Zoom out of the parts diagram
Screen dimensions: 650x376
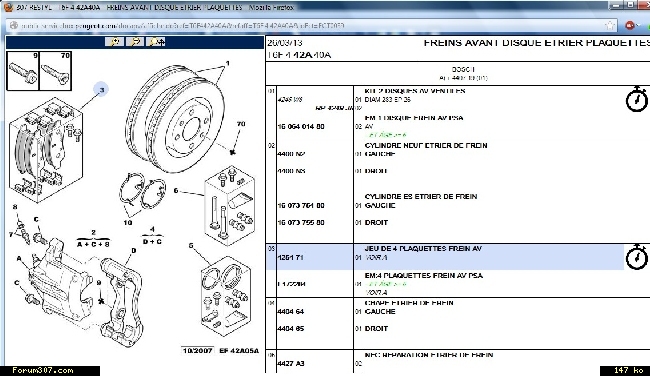point(135,42)
